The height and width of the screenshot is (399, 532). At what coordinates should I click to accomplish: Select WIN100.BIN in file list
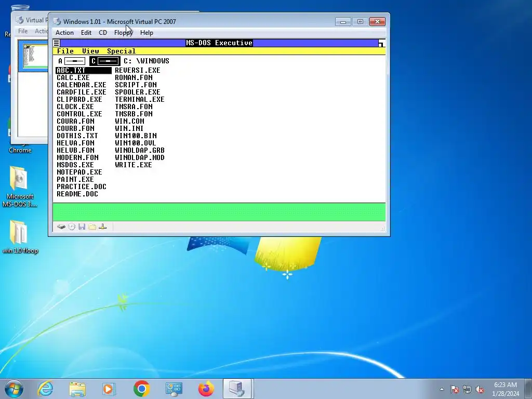136,136
